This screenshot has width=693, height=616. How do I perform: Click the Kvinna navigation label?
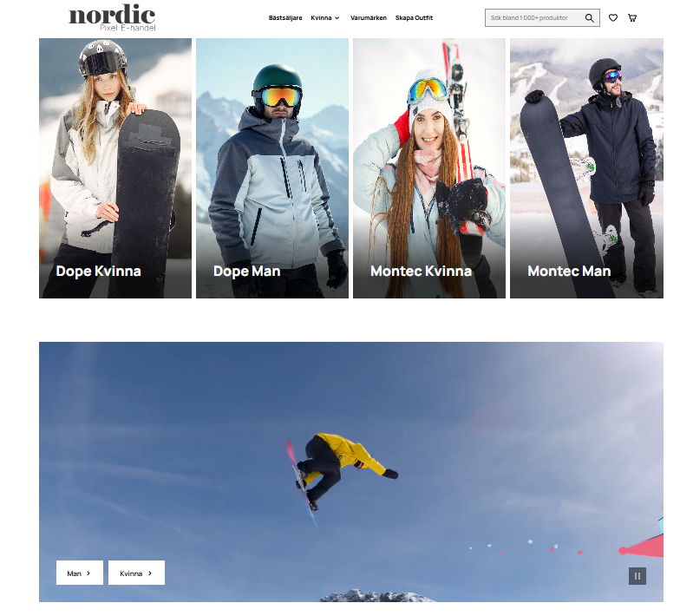(x=321, y=18)
